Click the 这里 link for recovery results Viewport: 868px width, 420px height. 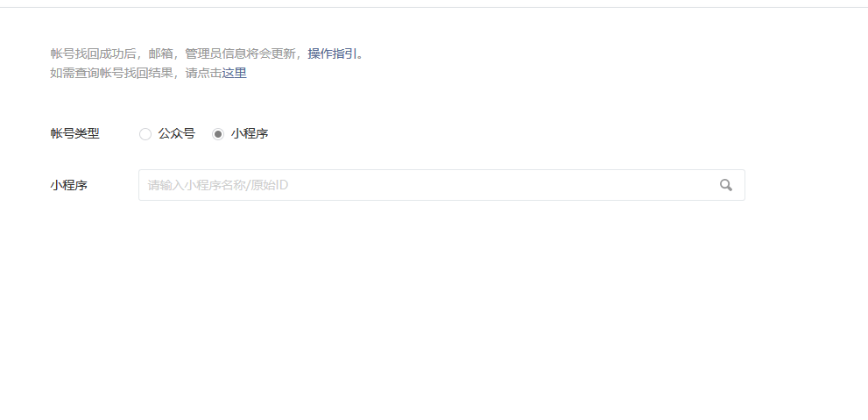pyautogui.click(x=234, y=73)
